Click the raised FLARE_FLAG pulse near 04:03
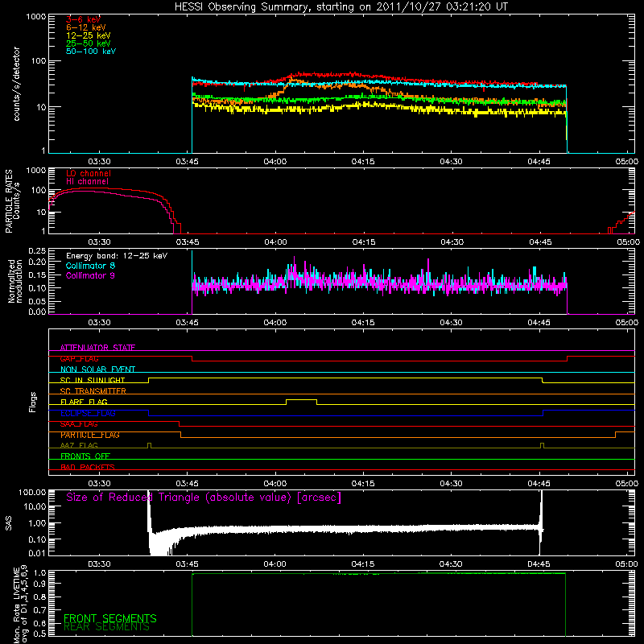 [301, 400]
